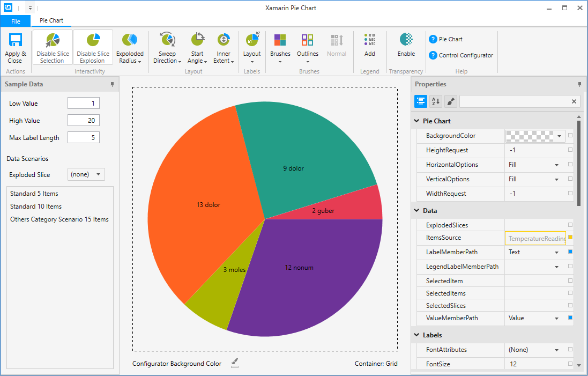
Task: Open the ValueMemberPath dropdown
Action: tap(556, 318)
